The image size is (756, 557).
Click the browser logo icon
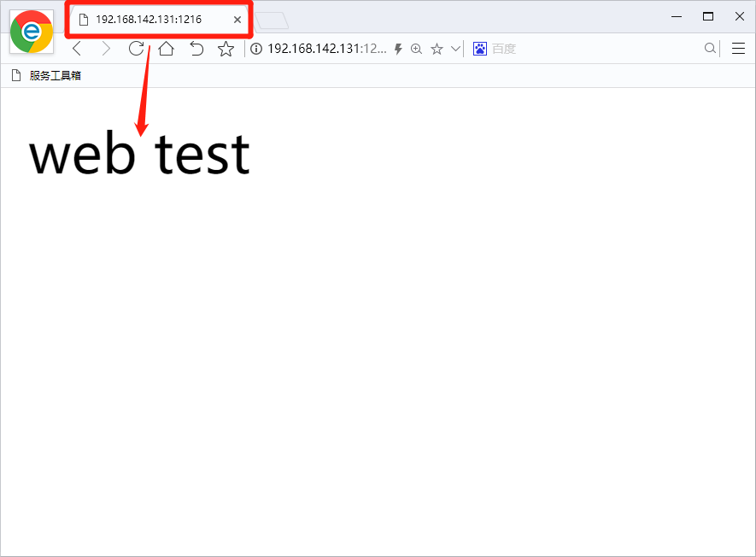32,32
